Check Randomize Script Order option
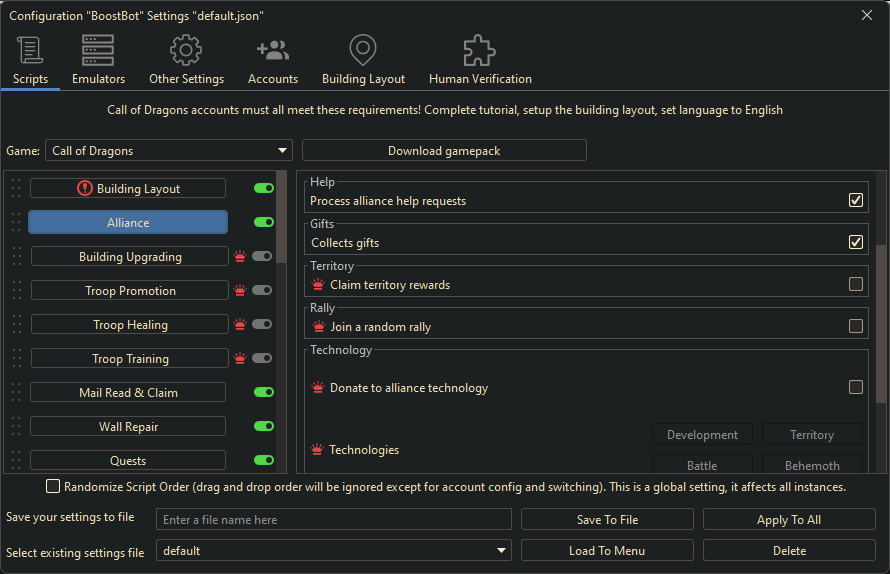This screenshot has height=574, width=890. click(x=53, y=487)
